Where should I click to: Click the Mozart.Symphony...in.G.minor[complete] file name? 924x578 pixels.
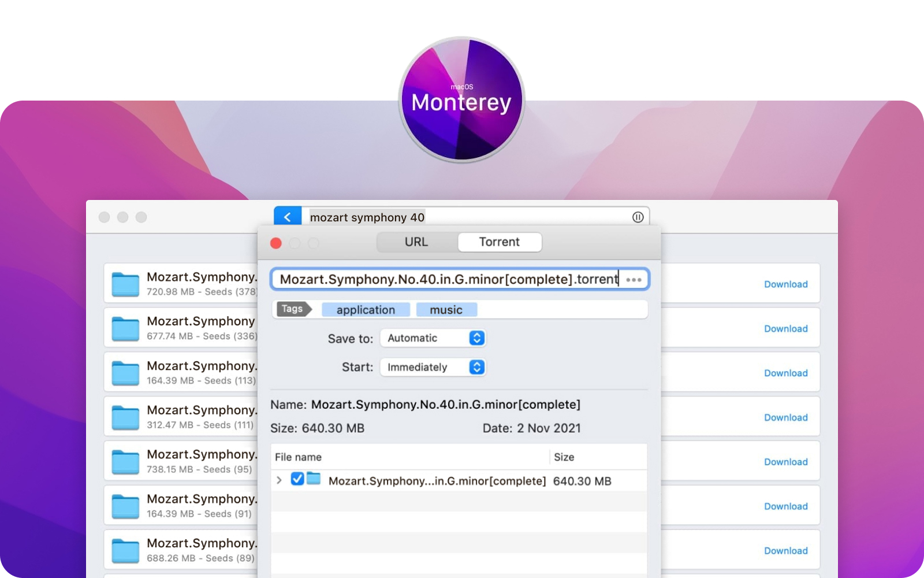pos(437,481)
